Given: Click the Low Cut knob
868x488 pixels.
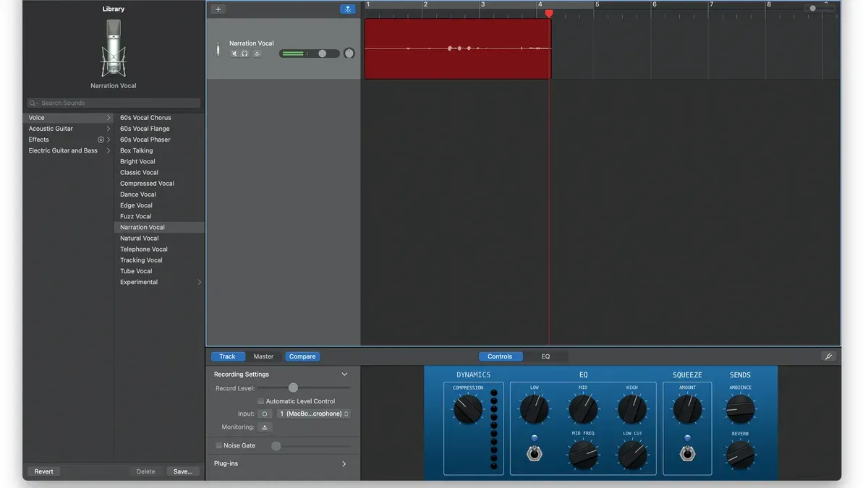Looking at the screenshot, I should pyautogui.click(x=632, y=455).
